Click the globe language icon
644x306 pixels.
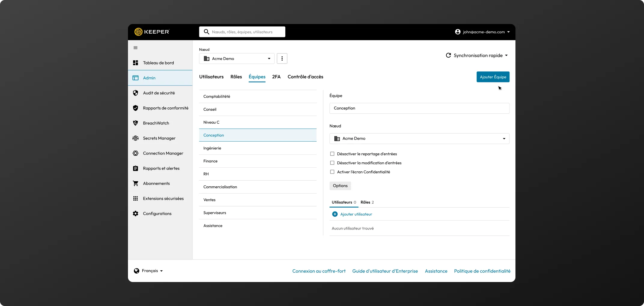[x=136, y=271]
